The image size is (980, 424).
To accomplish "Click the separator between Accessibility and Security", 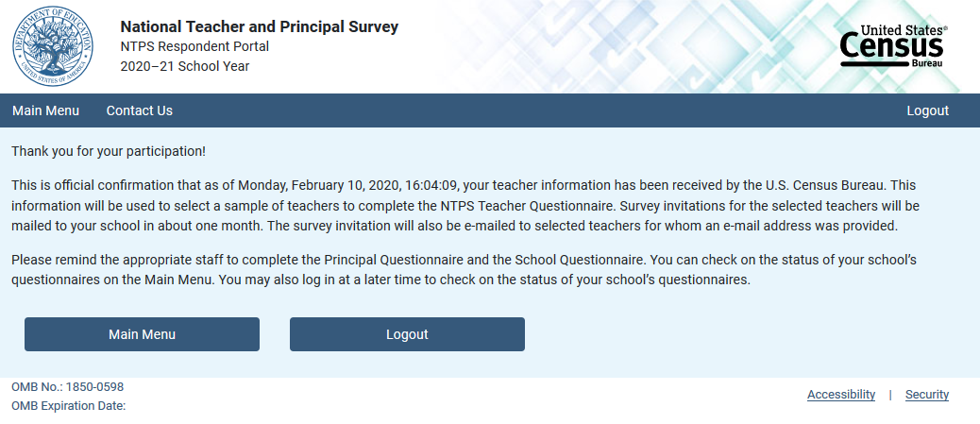I will click(x=890, y=395).
